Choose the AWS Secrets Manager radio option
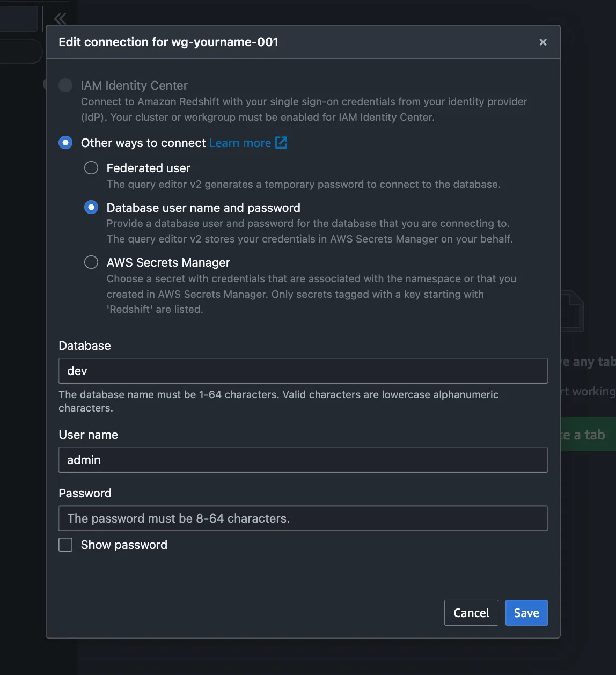This screenshot has height=675, width=616. coord(91,262)
